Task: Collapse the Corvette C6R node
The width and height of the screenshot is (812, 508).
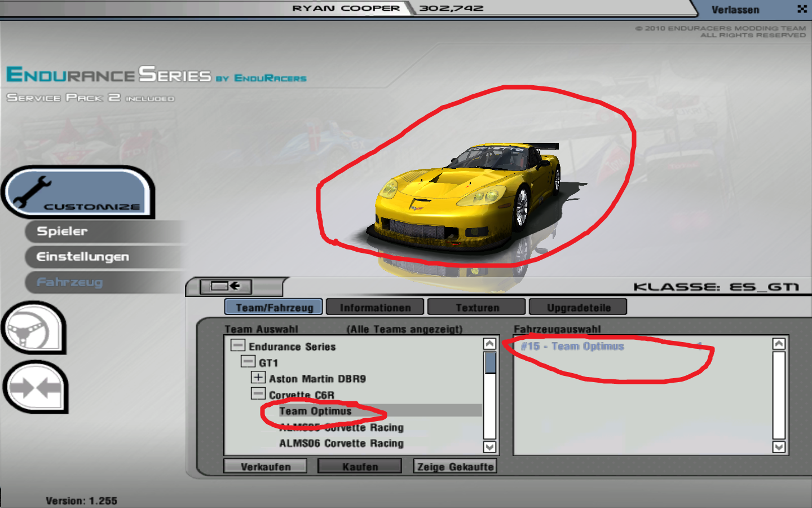Action: (258, 393)
